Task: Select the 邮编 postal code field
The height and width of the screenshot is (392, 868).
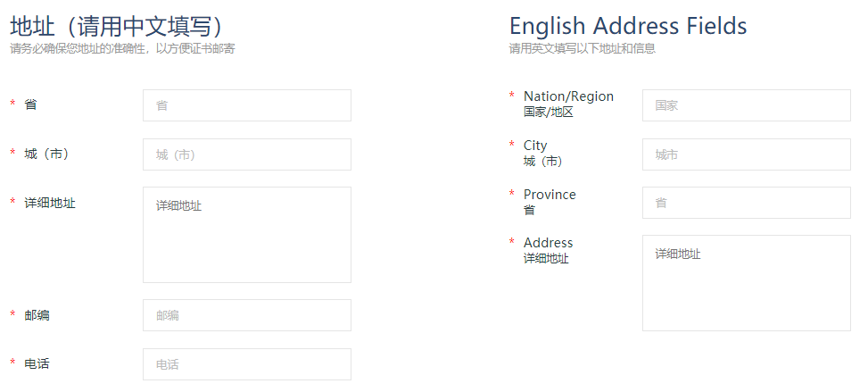Action: click(246, 315)
